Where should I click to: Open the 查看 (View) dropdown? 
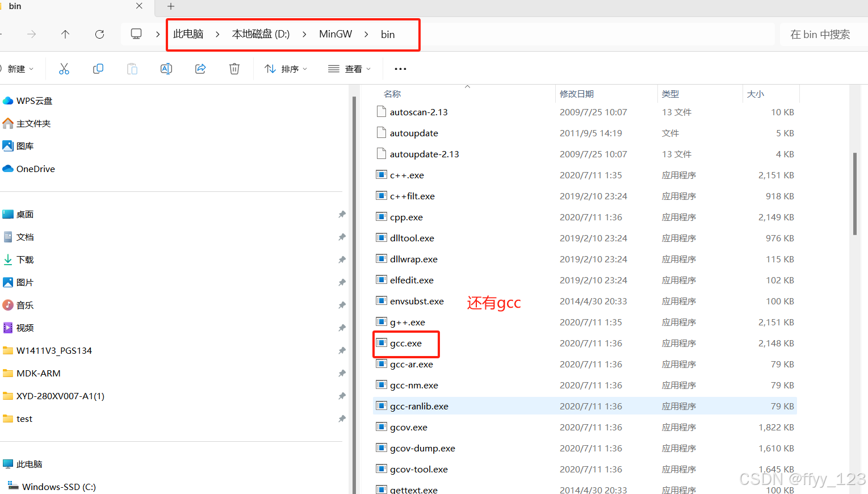point(350,69)
